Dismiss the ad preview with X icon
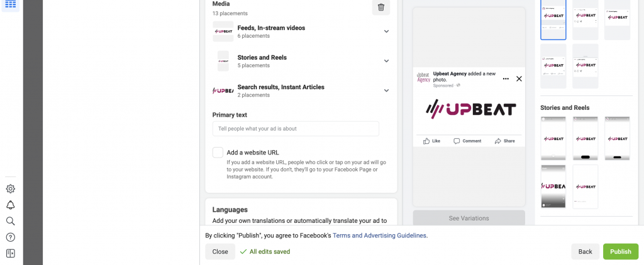The width and height of the screenshot is (644, 265). pos(519,78)
